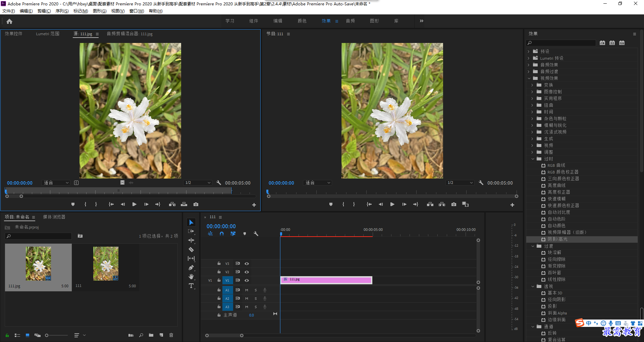Image resolution: width=644 pixels, height=342 pixels.
Task: Click trash Clear icon in Project panel
Action: (x=171, y=335)
